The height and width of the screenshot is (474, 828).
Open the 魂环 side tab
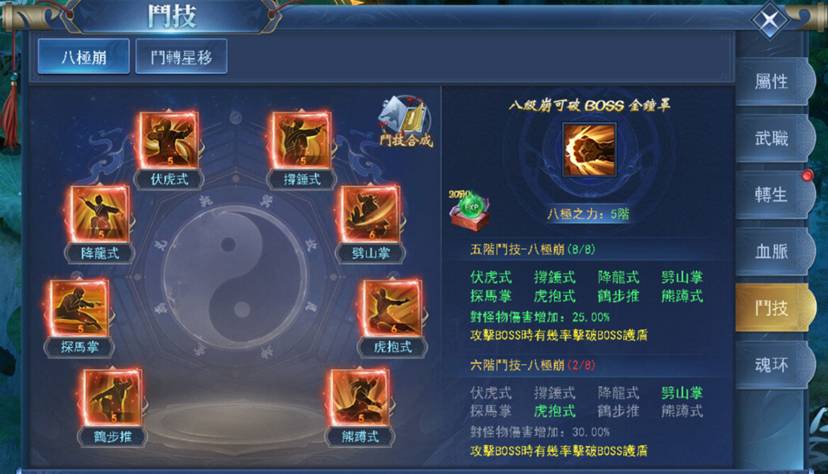[771, 365]
